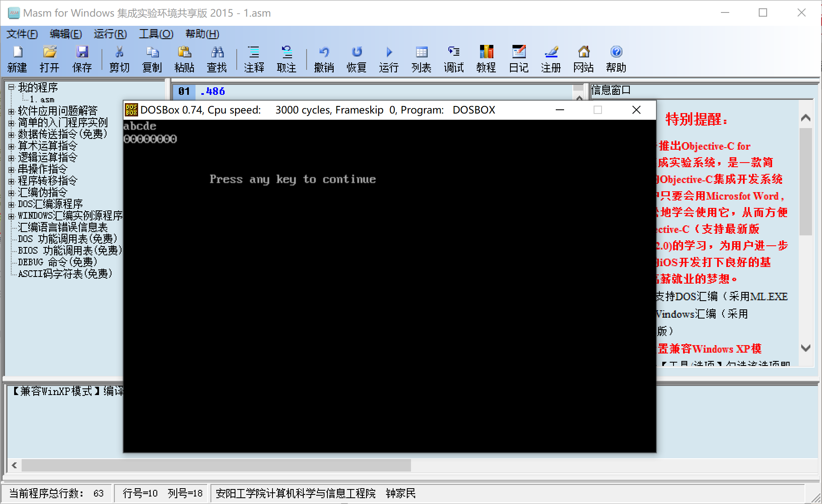Viewport: 822px width, 504px height.
Task: Expand WINDOWS汇编实例源程序 in the tree
Action: [x=12, y=215]
